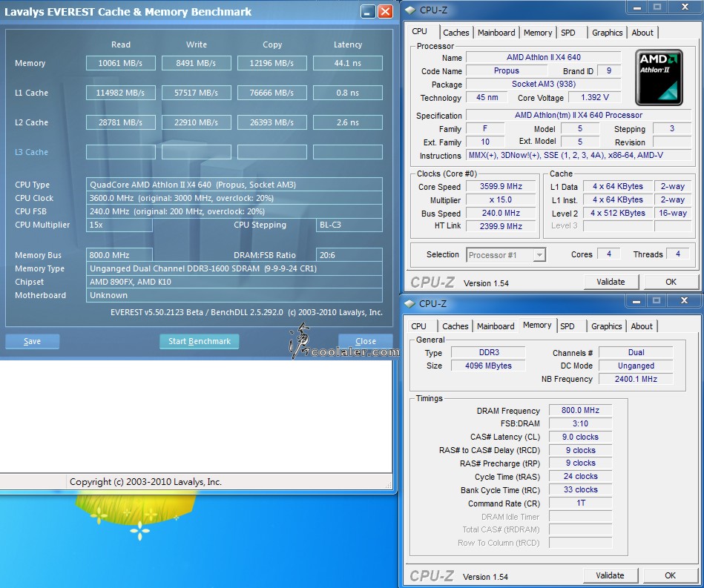Click the CPU FSB 240.0 MHz field

click(234, 211)
